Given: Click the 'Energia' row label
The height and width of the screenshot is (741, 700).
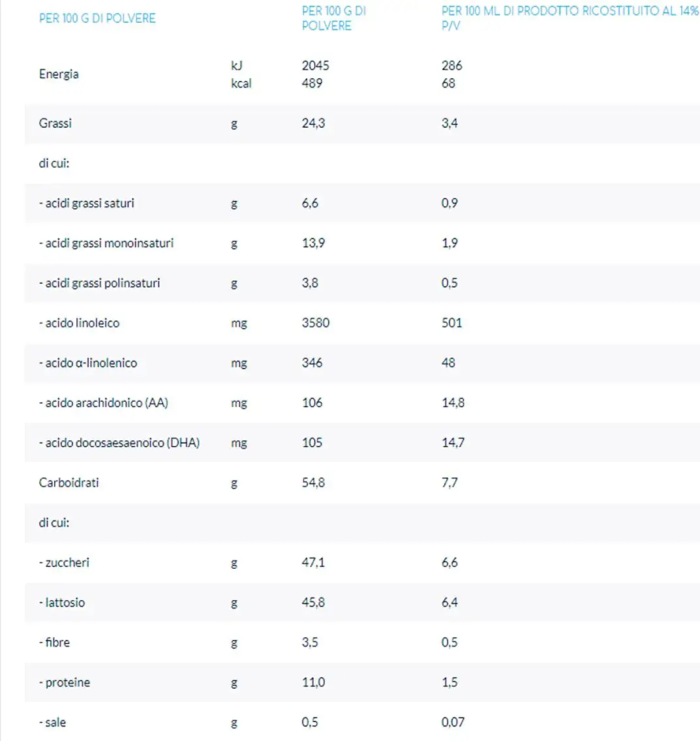Looking at the screenshot, I should (x=59, y=74).
